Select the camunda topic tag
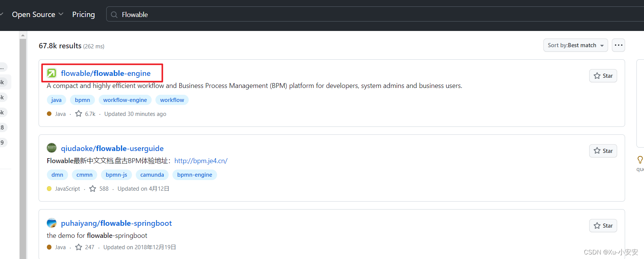Viewport: 644px width, 259px height. tap(152, 175)
